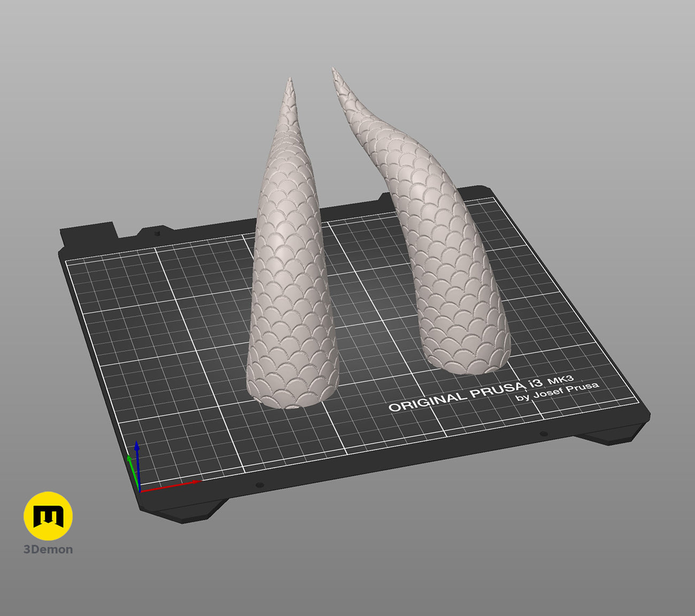Click the red X-axis arrow
Image resolution: width=695 pixels, height=616 pixels.
(x=171, y=486)
